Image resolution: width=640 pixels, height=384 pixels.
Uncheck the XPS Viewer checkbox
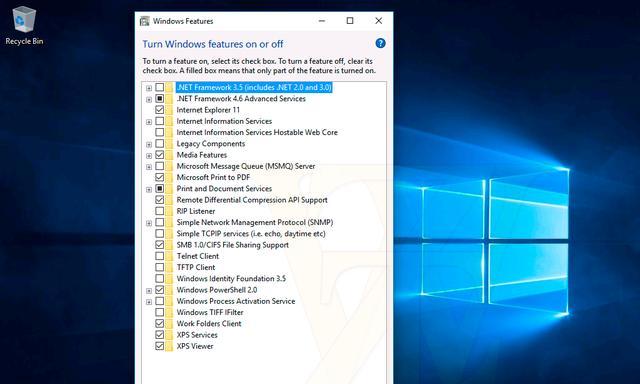click(x=160, y=346)
